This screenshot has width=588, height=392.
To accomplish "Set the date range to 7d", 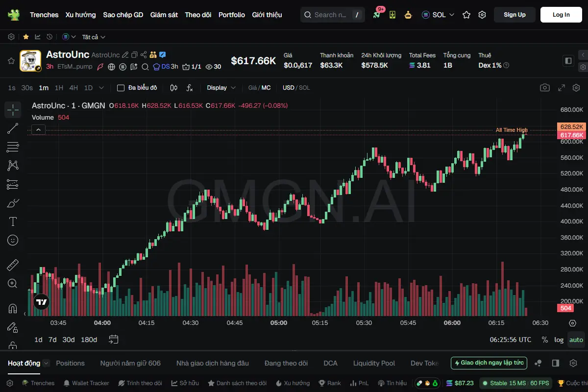I will click(x=52, y=340).
